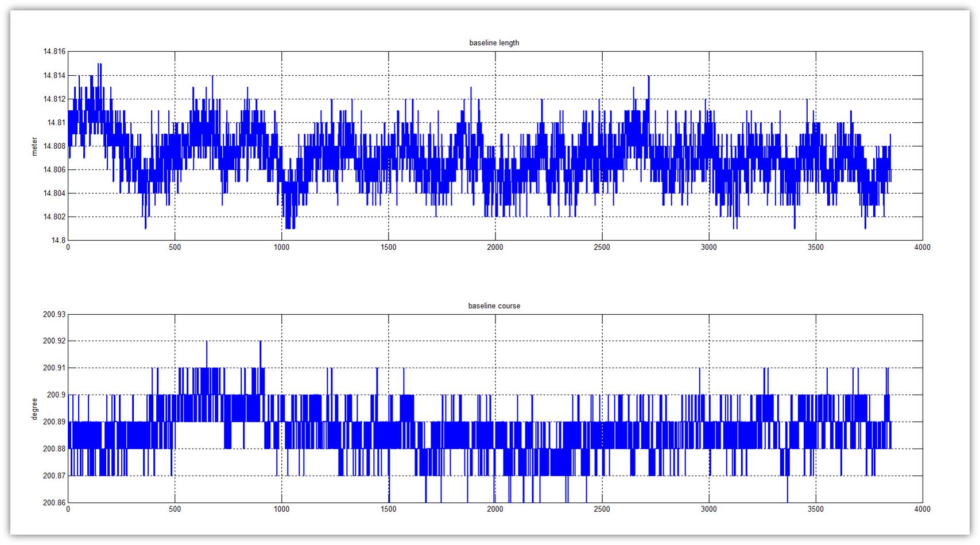The height and width of the screenshot is (545, 980).
Task: Click the "baseline length" plot title
Action: click(x=494, y=43)
